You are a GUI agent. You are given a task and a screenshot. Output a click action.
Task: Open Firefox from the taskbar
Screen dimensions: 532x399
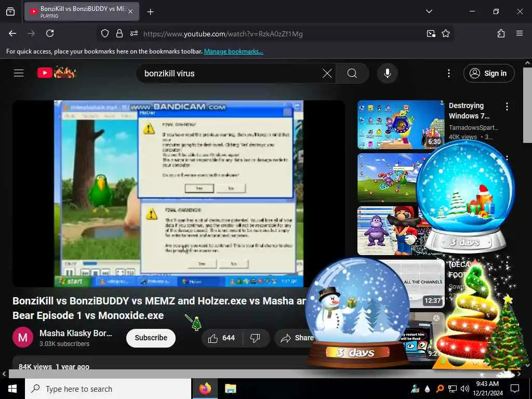coord(205,389)
